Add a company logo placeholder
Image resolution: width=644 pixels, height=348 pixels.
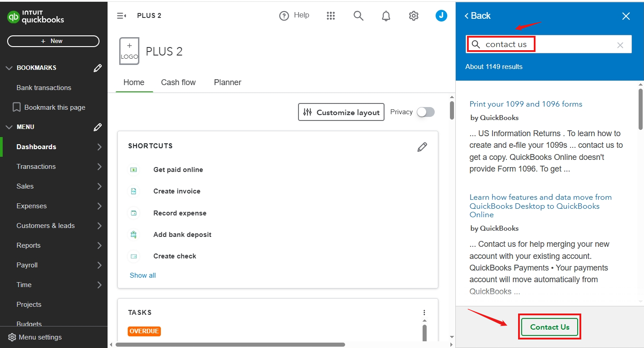[129, 51]
